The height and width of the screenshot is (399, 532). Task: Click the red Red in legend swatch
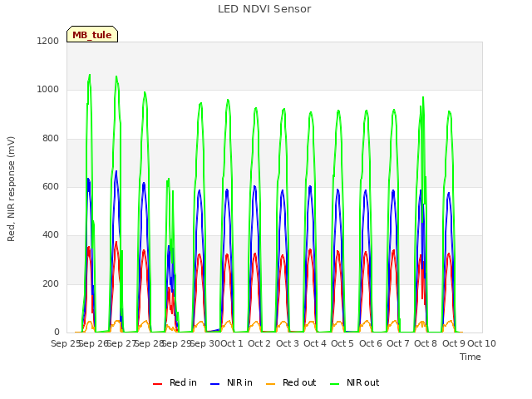pos(157,384)
